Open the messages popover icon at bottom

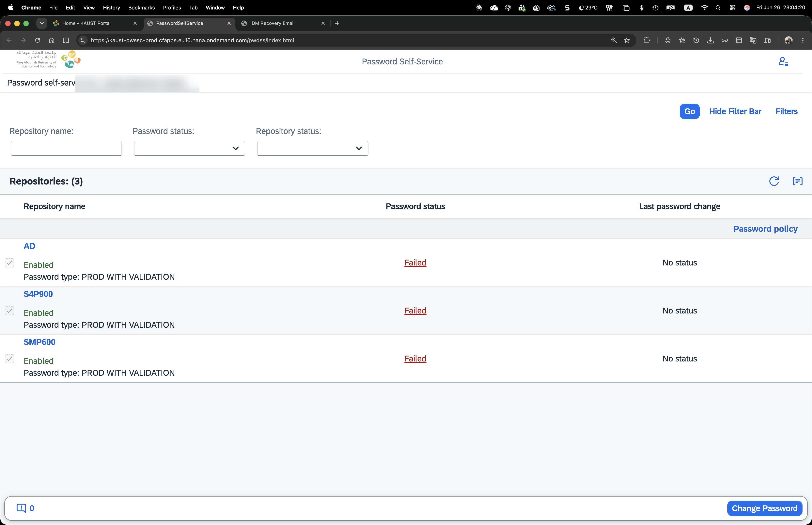(x=25, y=508)
